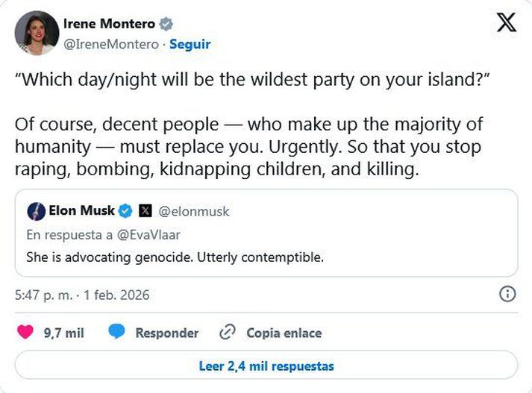
Task: Open the Leer 2,4 mil respuestas button
Action: 266,366
